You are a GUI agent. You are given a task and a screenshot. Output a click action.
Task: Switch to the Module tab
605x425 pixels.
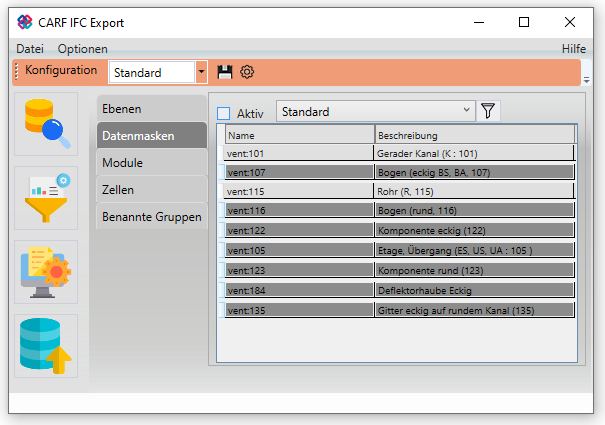coord(152,163)
